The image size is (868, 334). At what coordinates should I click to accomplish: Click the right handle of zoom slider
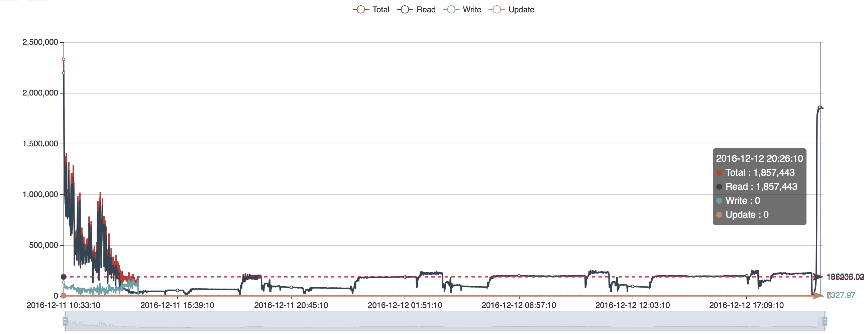[x=825, y=321]
